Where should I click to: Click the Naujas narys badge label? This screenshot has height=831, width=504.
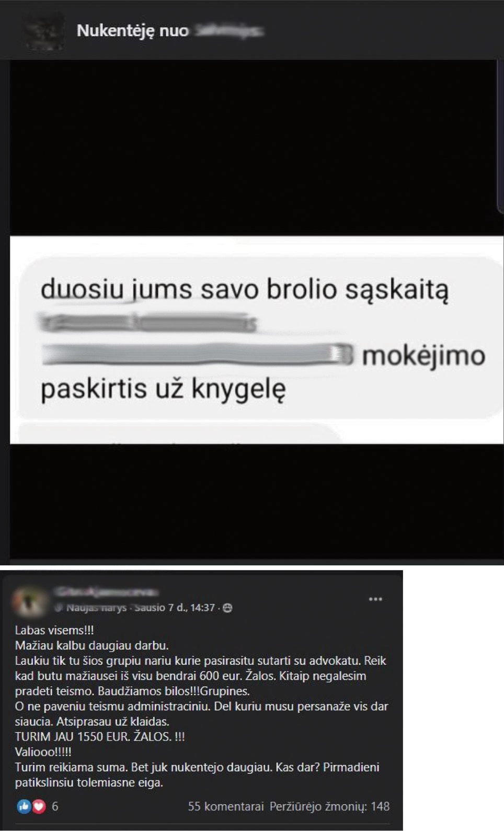96,608
